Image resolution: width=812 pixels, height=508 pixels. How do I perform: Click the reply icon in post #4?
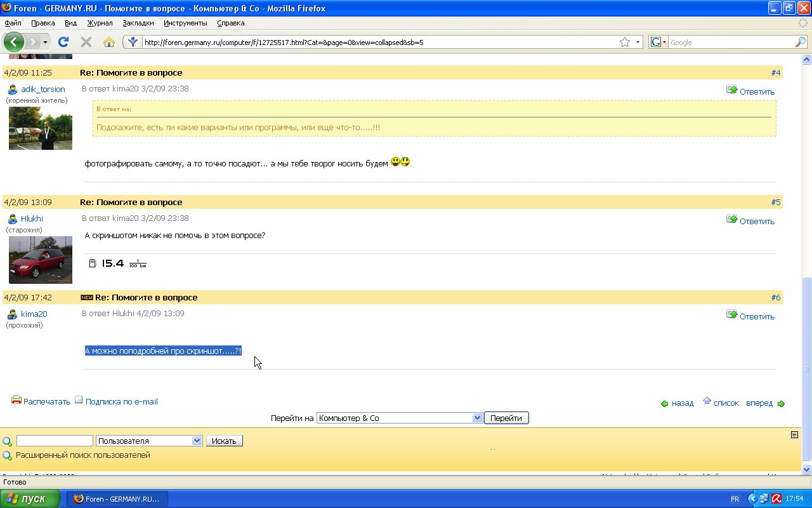coord(732,90)
